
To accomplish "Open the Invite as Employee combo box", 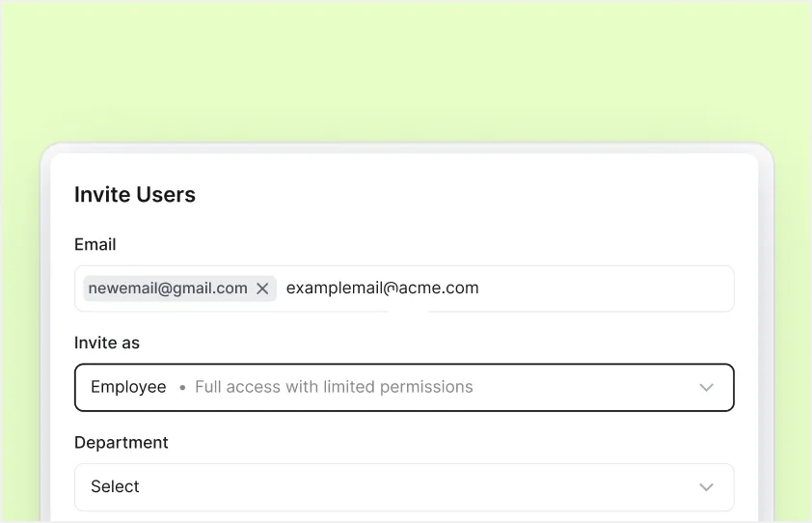I will (x=404, y=387).
